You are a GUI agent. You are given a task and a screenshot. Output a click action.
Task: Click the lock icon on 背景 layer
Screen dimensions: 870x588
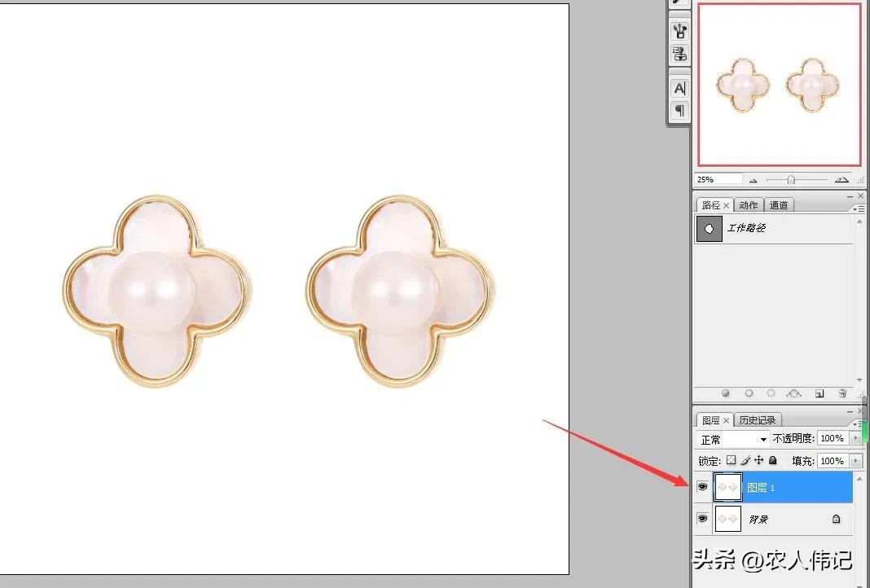click(x=836, y=520)
